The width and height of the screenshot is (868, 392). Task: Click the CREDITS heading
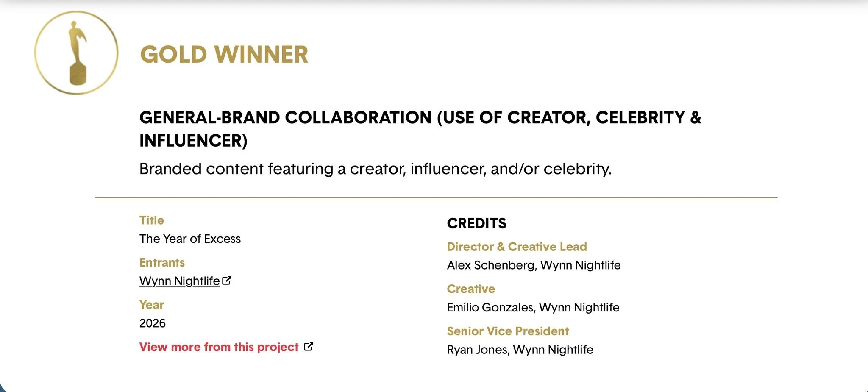[477, 223]
